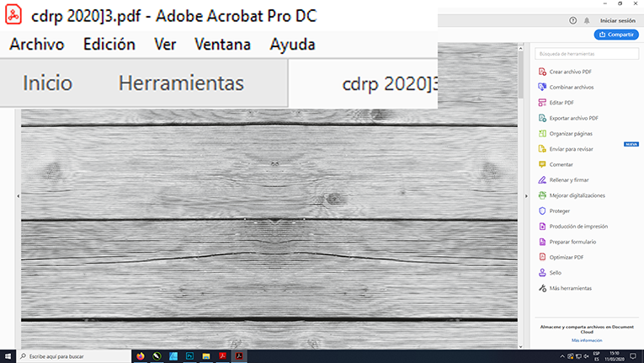Click the vertical scrollbar thumb
Image resolution: width=644 pixels, height=363 pixels.
pos(520,75)
